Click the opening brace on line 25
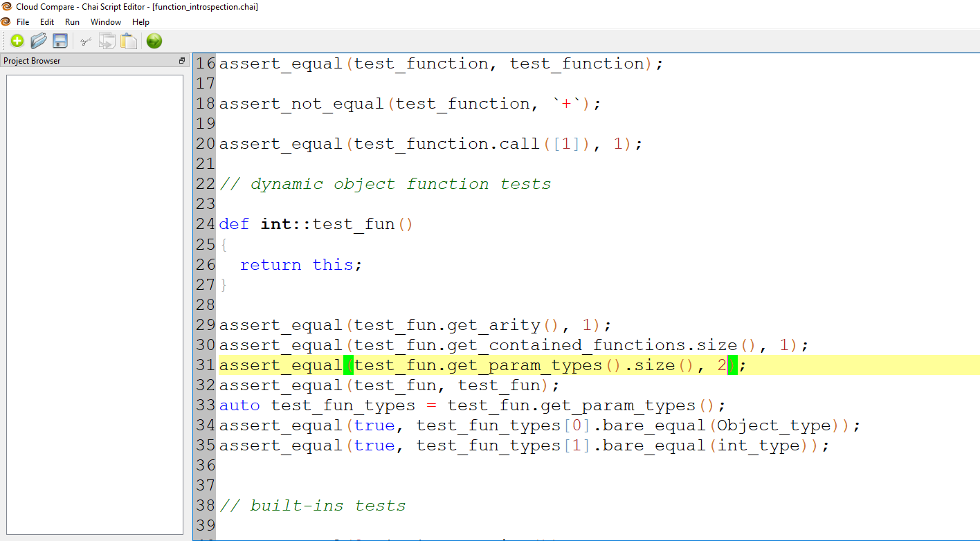This screenshot has height=541, width=980. click(224, 245)
